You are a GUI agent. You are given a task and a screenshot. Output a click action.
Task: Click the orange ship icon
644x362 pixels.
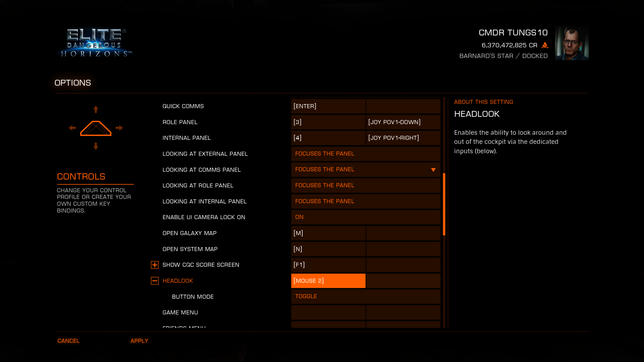point(96,128)
